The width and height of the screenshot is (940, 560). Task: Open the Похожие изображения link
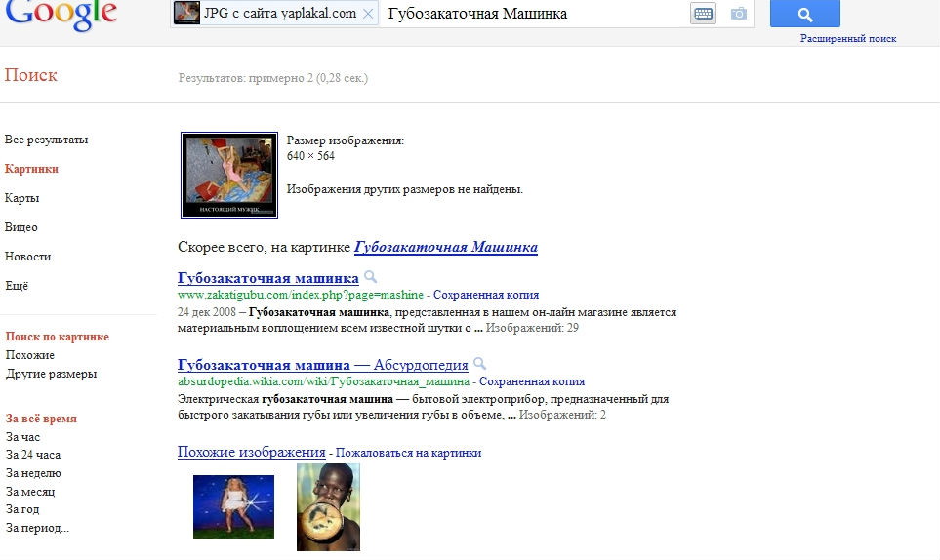(251, 452)
